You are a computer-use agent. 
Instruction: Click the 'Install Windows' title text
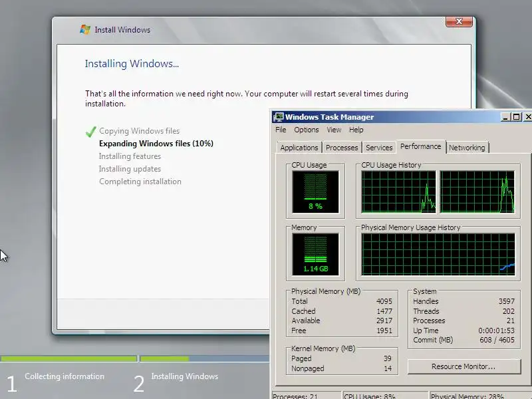pos(122,30)
